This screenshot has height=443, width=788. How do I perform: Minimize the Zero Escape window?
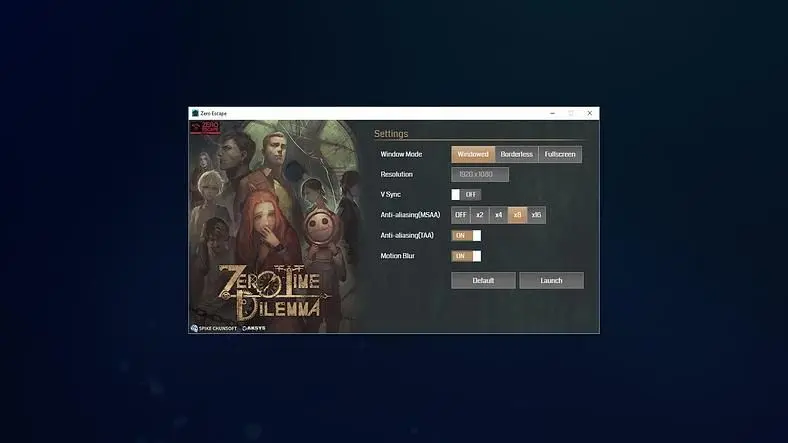coord(552,114)
